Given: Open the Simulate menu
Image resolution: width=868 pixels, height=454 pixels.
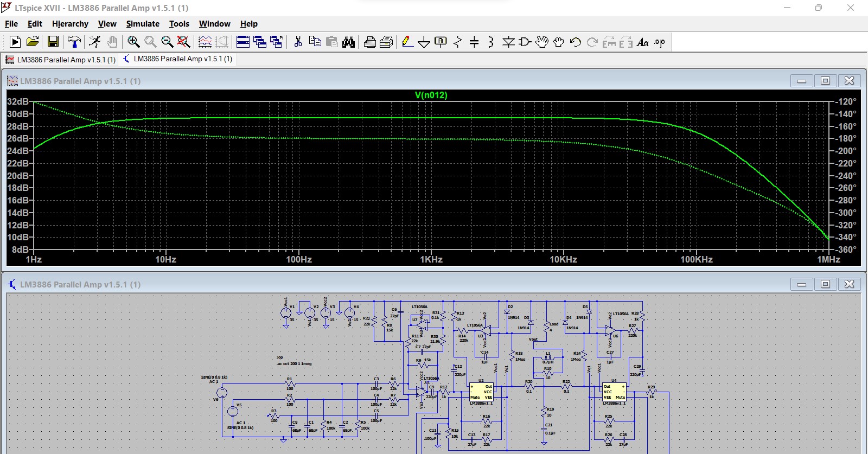Looking at the screenshot, I should [x=143, y=24].
